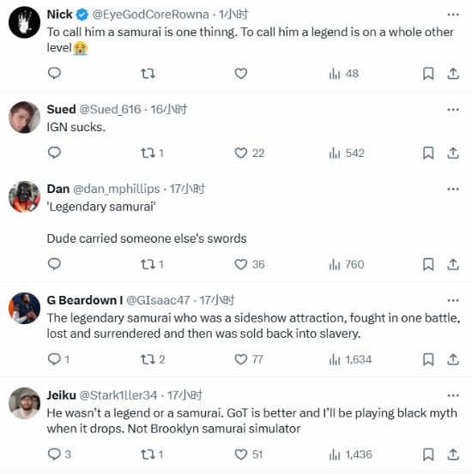Visit @dan_mphillips profile handle
Viewport: 472px width, 476px height.
click(x=117, y=189)
